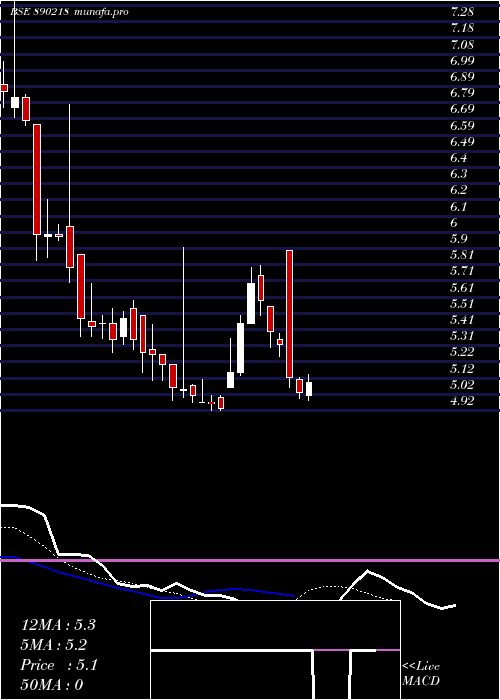Select the 6.3 price label

459,174
